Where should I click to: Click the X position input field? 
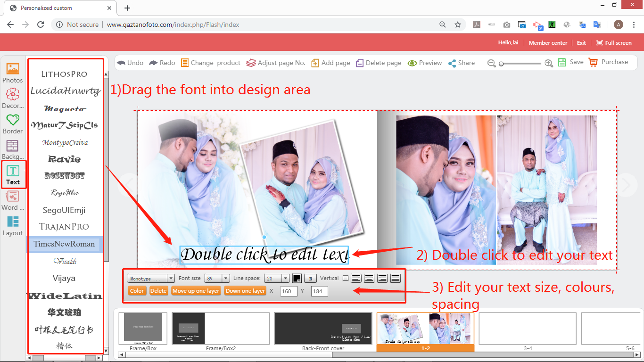pyautogui.click(x=289, y=291)
